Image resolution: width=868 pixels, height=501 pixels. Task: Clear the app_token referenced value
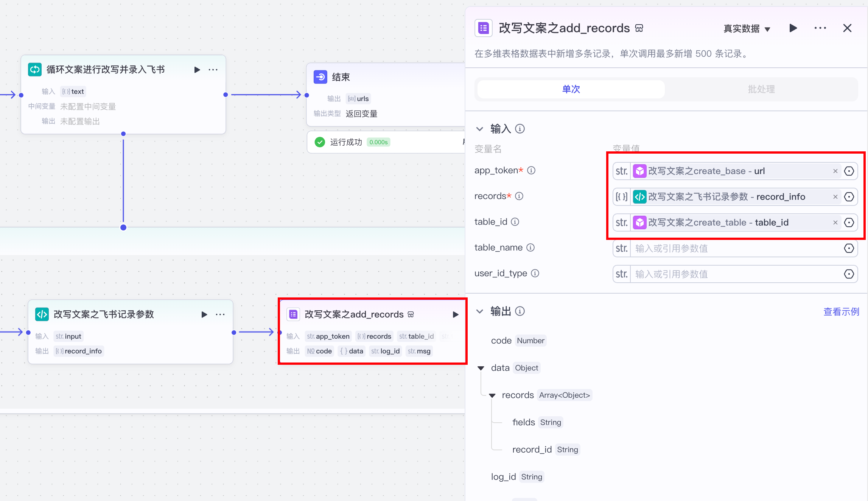click(x=835, y=171)
